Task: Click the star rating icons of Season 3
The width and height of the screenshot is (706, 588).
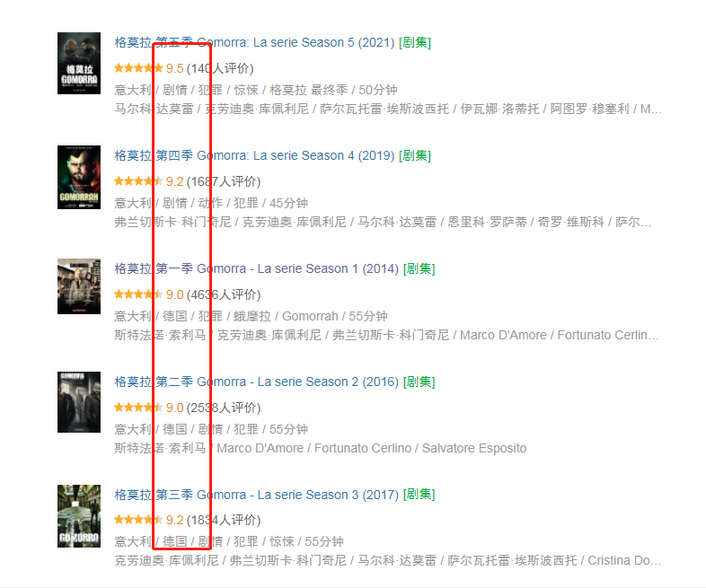Action: (x=138, y=520)
